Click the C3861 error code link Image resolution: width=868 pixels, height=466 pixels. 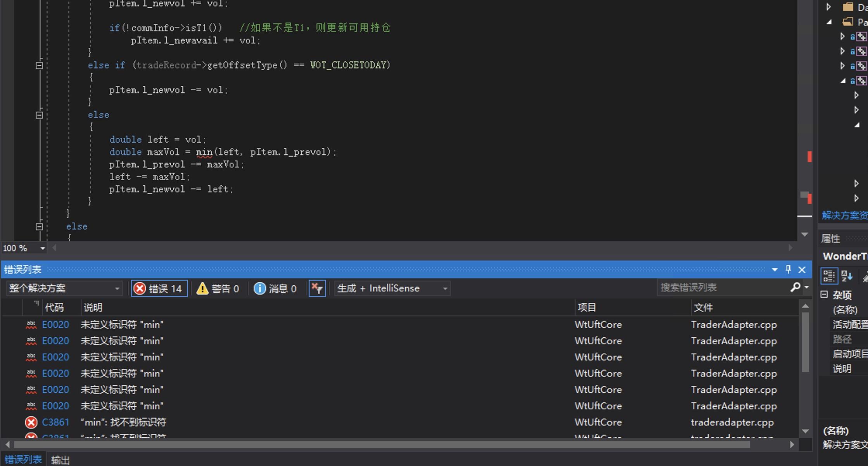click(55, 422)
